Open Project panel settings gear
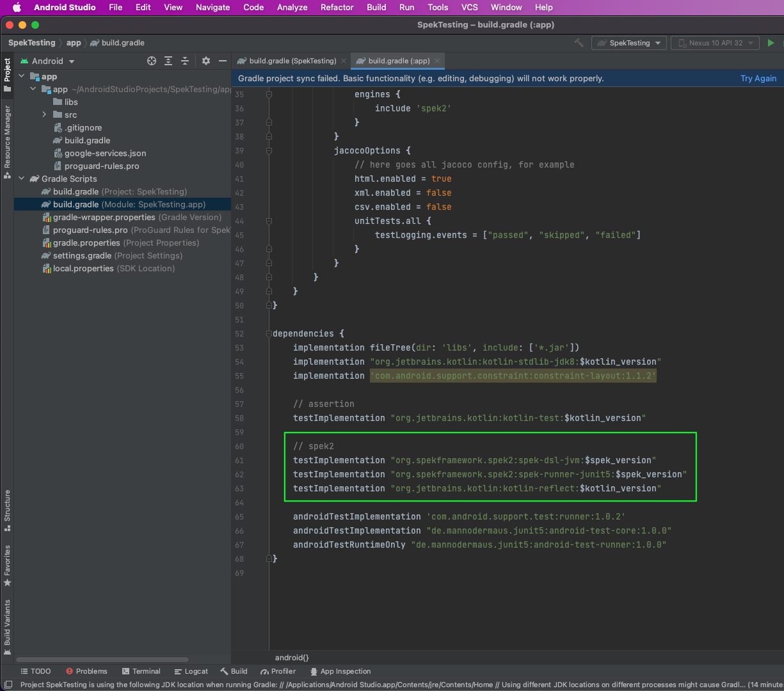 (x=206, y=61)
